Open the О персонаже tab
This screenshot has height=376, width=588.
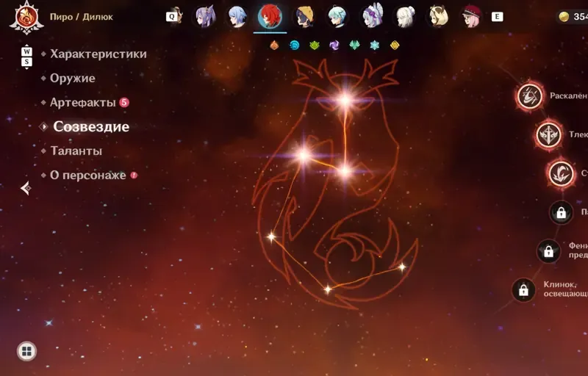[87, 175]
